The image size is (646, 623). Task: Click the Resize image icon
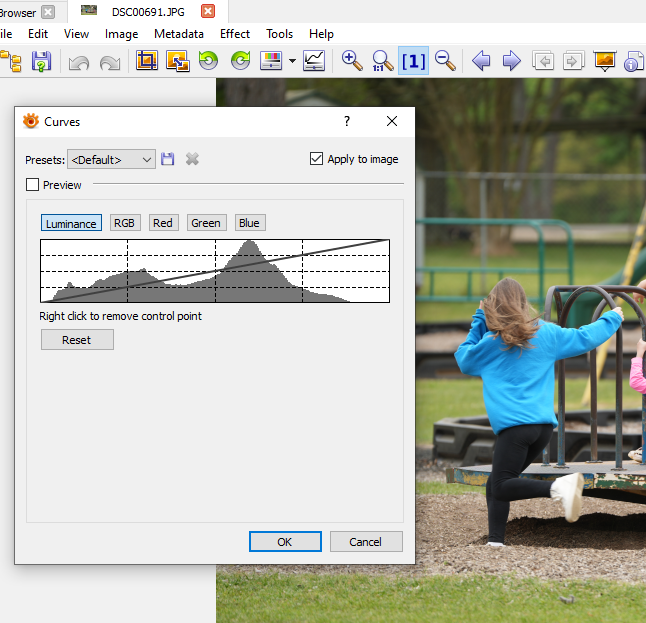(178, 61)
